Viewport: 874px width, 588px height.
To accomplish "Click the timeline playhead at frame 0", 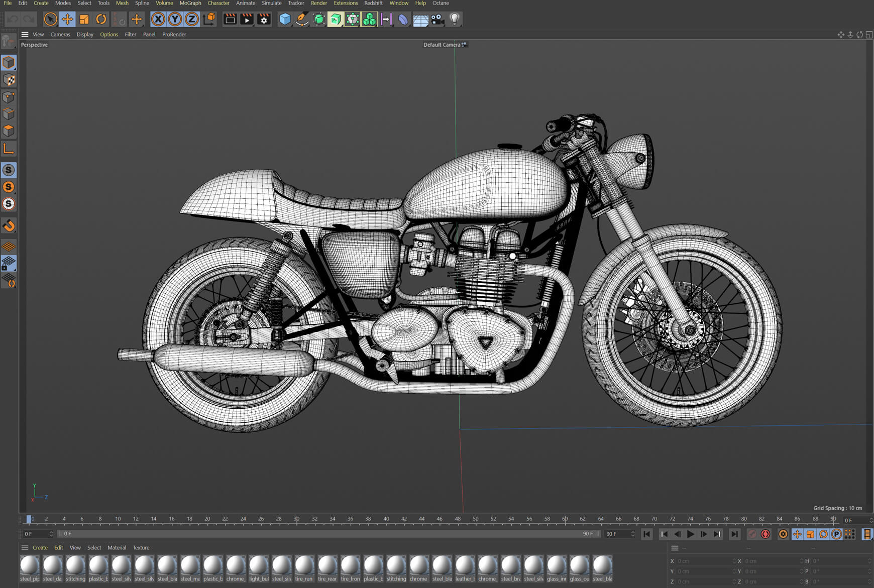I will [x=29, y=519].
